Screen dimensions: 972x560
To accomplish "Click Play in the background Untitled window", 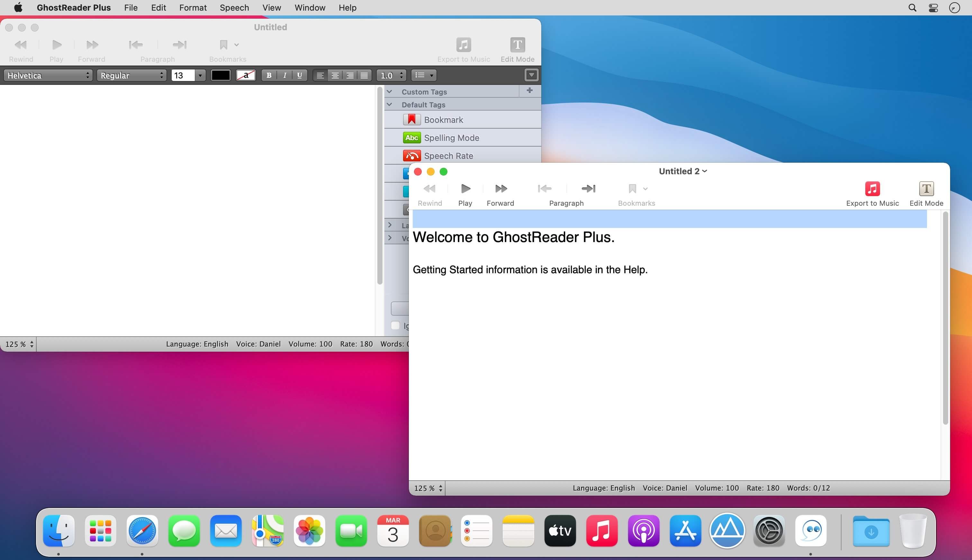I will click(x=57, y=45).
